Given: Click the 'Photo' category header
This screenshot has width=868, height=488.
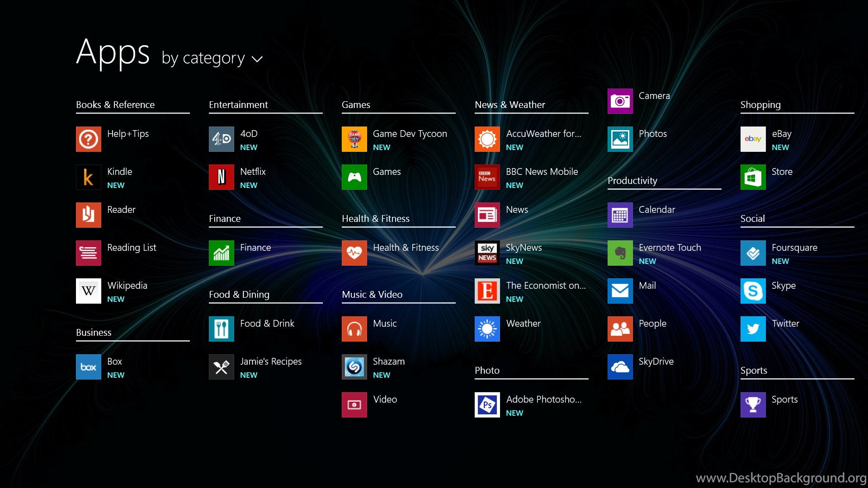Looking at the screenshot, I should point(487,371).
